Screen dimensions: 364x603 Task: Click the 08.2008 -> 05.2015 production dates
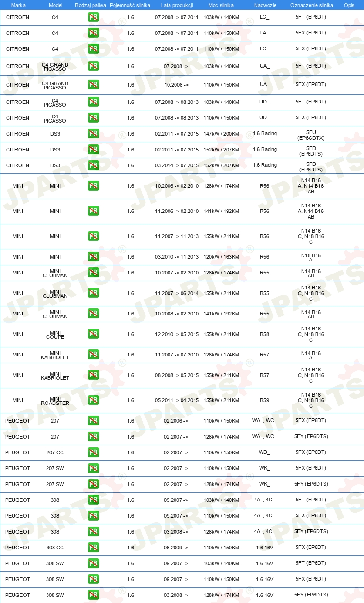click(177, 375)
